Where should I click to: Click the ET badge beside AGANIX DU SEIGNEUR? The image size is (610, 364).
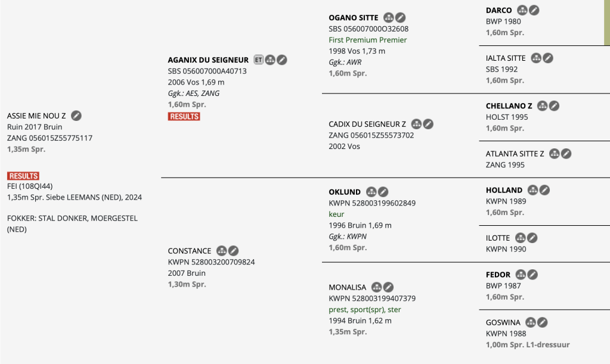pyautogui.click(x=258, y=60)
